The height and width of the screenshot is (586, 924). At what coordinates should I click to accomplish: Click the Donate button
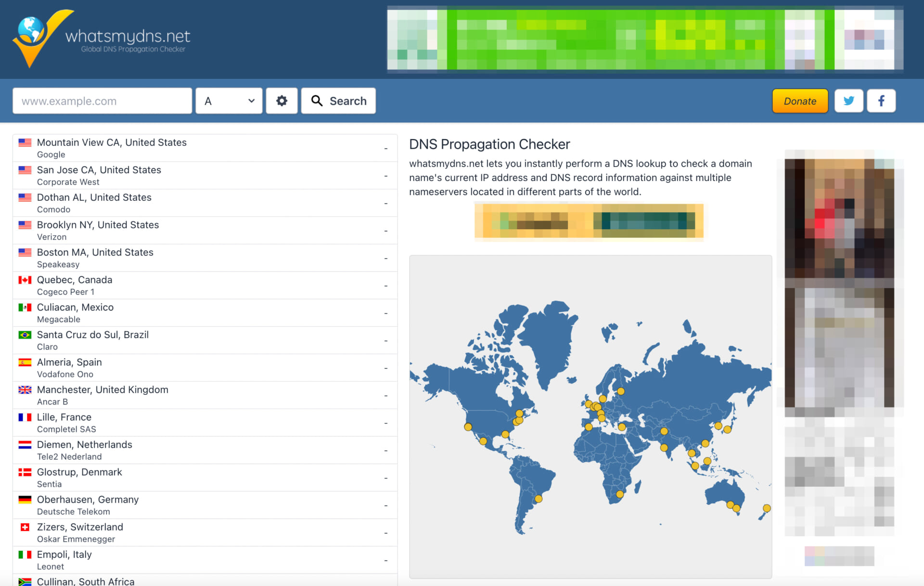800,101
